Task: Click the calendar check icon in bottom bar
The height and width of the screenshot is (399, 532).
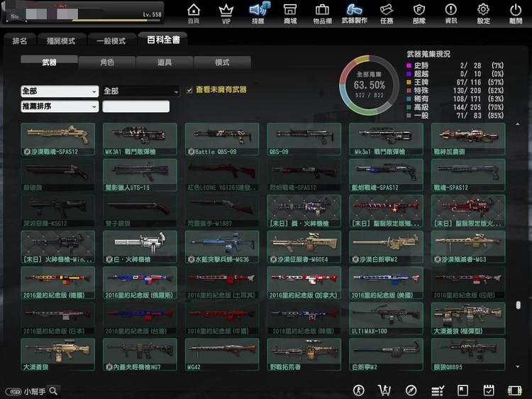Action: pos(489,390)
